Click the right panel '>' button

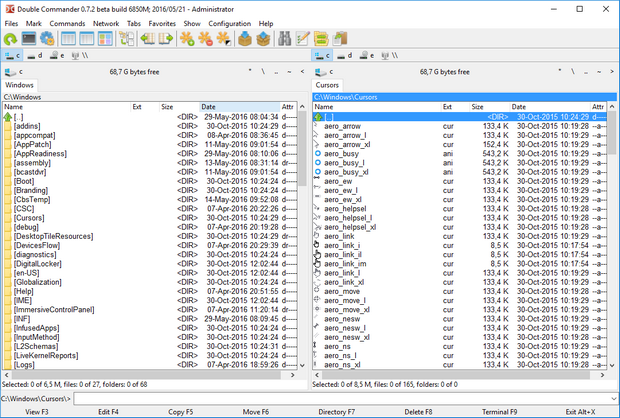(x=612, y=72)
